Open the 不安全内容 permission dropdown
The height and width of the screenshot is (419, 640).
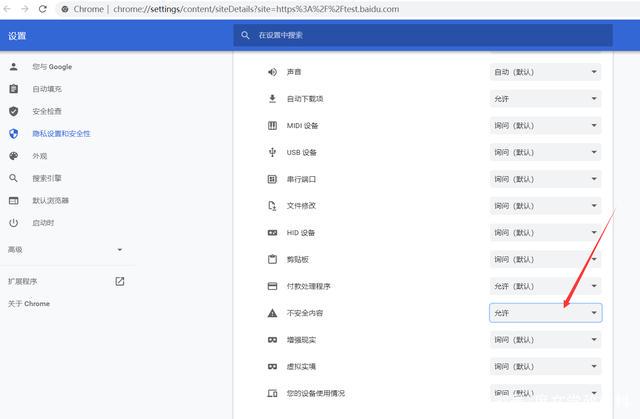point(545,313)
